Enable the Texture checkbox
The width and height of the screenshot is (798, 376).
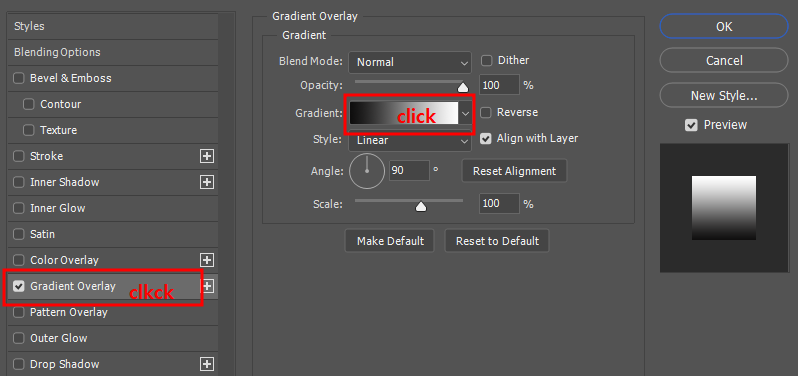29,130
